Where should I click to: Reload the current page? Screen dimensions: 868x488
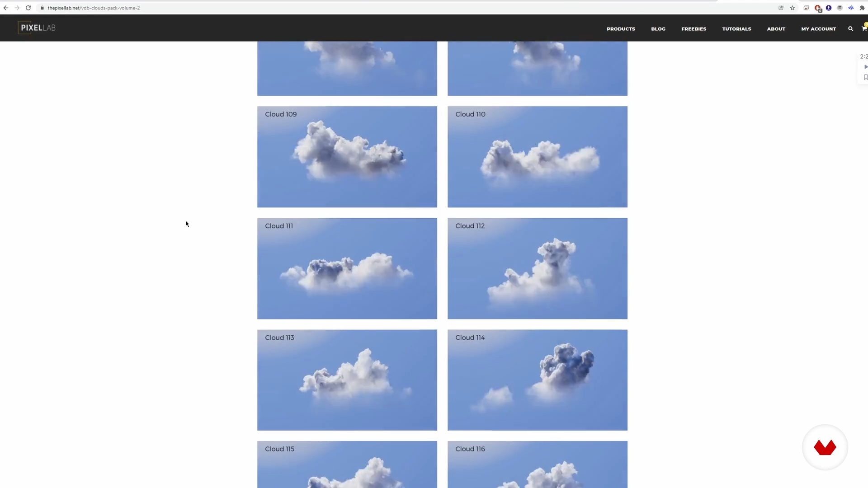(28, 8)
